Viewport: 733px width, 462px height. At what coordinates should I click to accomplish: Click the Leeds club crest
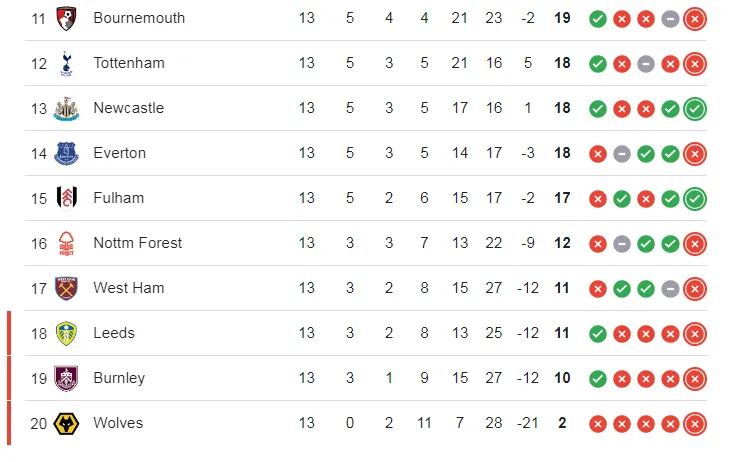[x=67, y=333]
